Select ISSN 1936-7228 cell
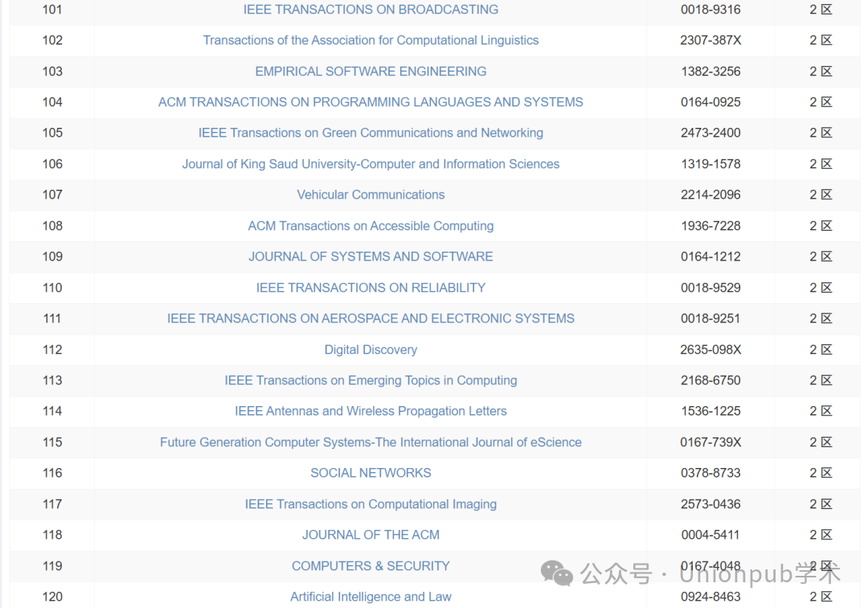The image size is (868, 608). pyautogui.click(x=710, y=226)
